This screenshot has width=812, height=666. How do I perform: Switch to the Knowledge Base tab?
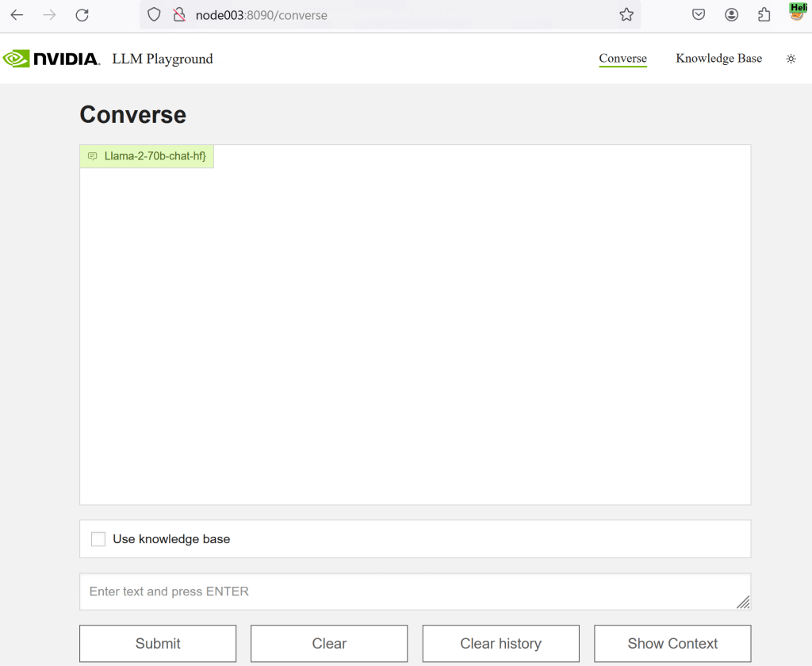[x=718, y=59]
